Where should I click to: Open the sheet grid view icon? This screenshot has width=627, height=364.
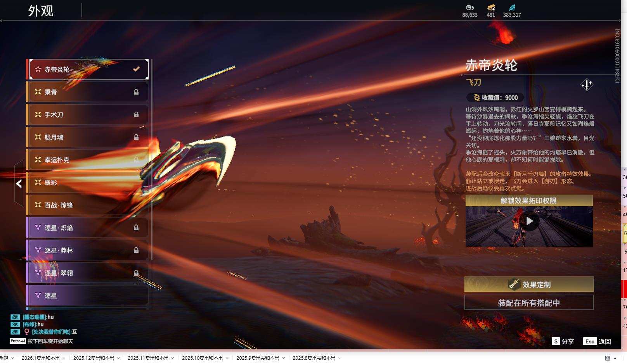point(608,358)
